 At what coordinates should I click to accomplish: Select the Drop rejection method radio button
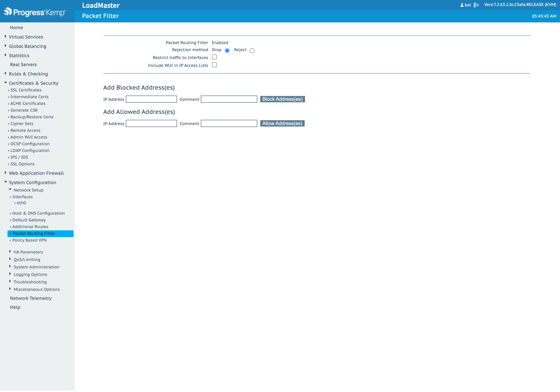pos(227,51)
